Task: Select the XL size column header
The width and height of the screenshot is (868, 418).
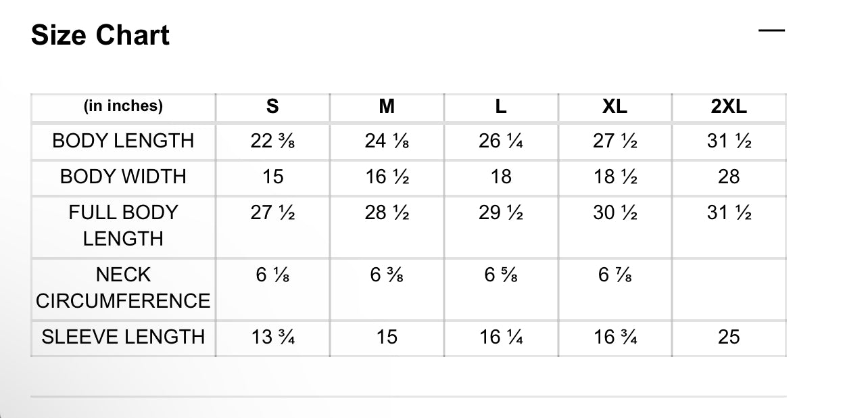Action: (x=614, y=106)
